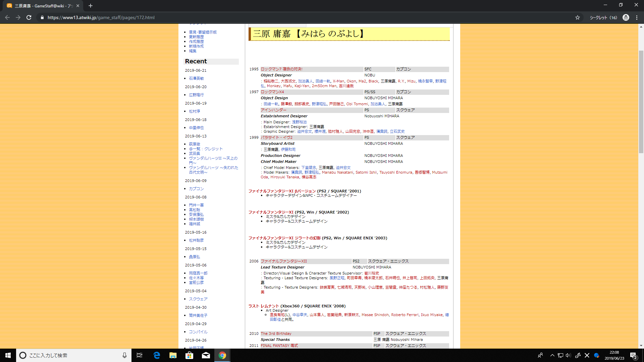Click the microphone icon in taskbar search
The image size is (644, 362).
(x=124, y=355)
